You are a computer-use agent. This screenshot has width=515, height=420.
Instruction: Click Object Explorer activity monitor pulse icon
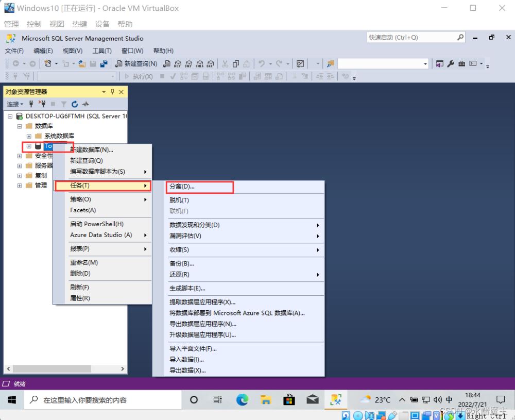point(85,104)
